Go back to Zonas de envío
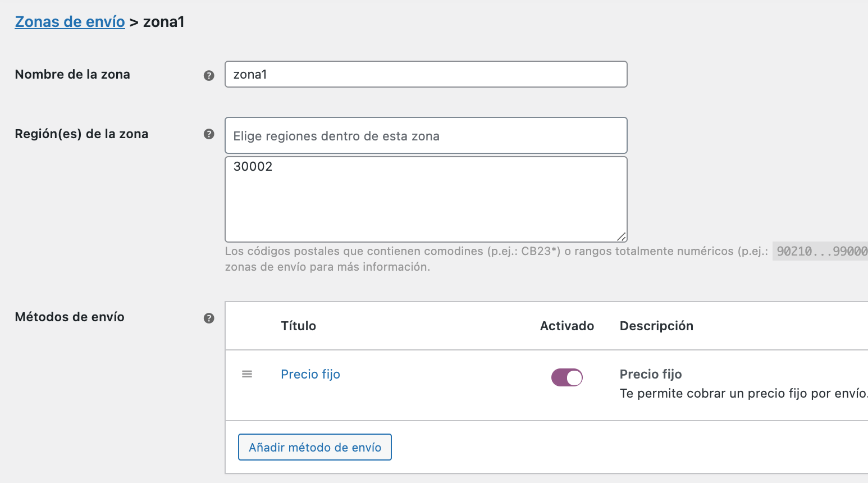 coord(70,22)
